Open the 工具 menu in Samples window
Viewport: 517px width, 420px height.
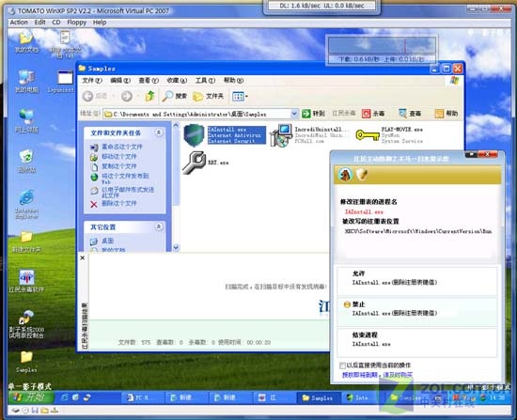pyautogui.click(x=205, y=81)
